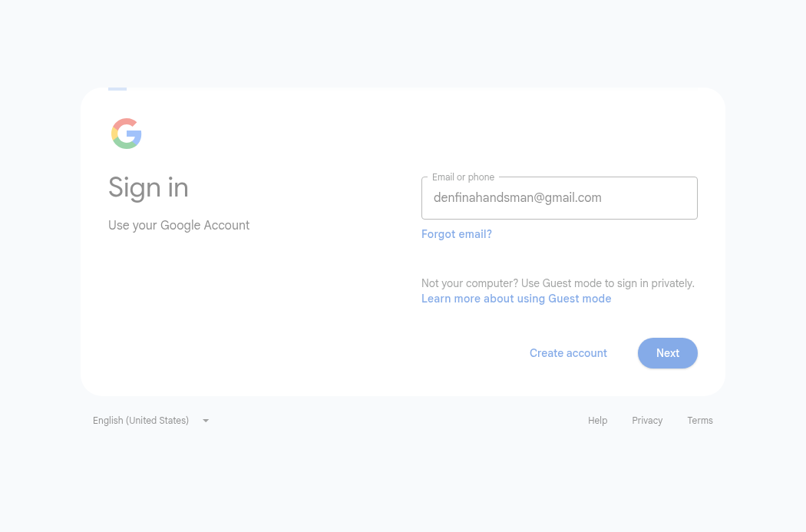The image size is (806, 532).
Task: Open the Terms link in footer
Action: click(700, 421)
